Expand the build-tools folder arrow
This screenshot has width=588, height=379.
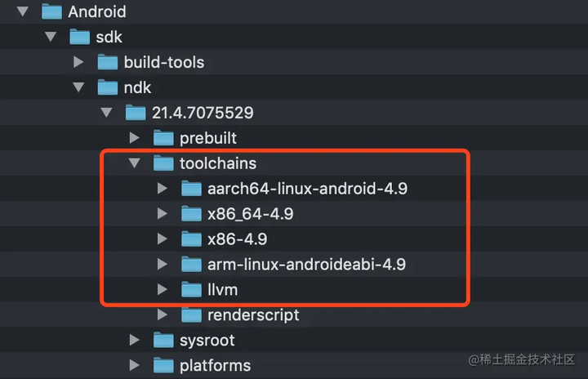click(78, 62)
